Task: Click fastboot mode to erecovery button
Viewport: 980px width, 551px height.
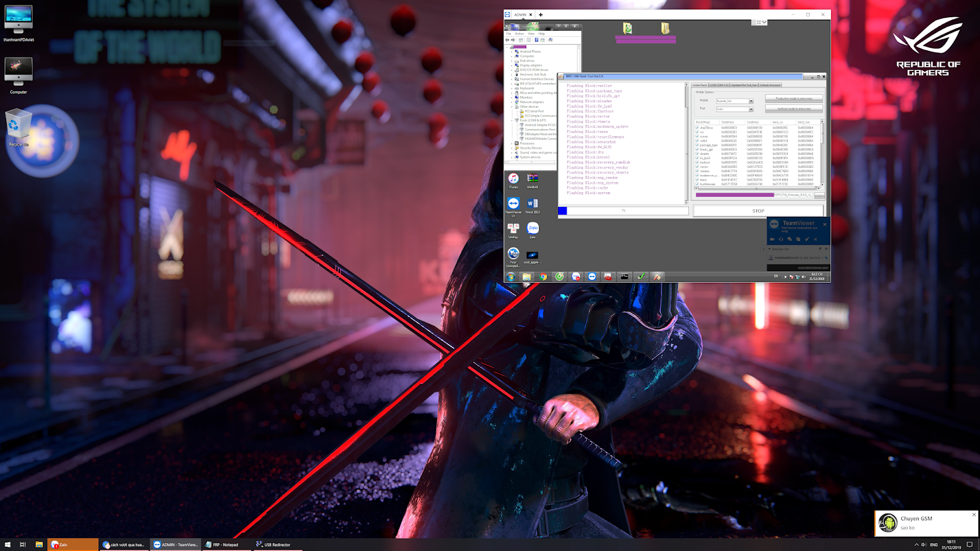Action: pyautogui.click(x=794, y=108)
